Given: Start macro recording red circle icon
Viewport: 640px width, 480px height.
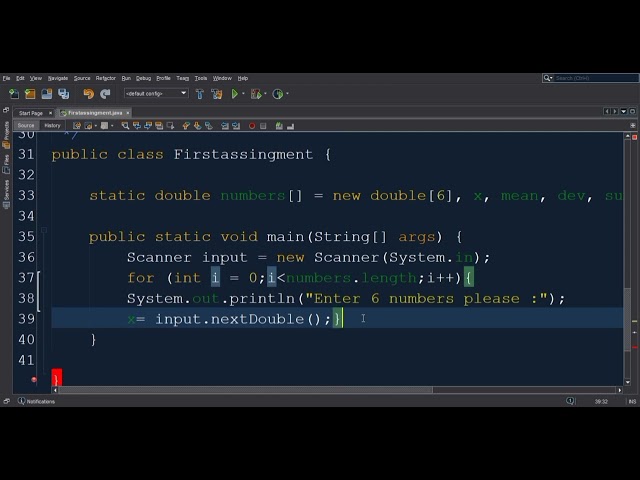Looking at the screenshot, I should click(x=252, y=126).
